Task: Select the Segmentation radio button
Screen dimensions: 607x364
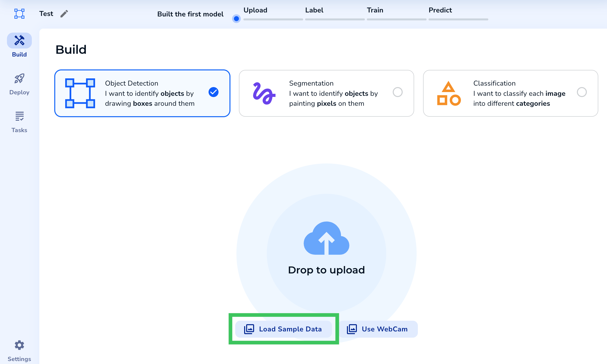Action: pyautogui.click(x=397, y=92)
